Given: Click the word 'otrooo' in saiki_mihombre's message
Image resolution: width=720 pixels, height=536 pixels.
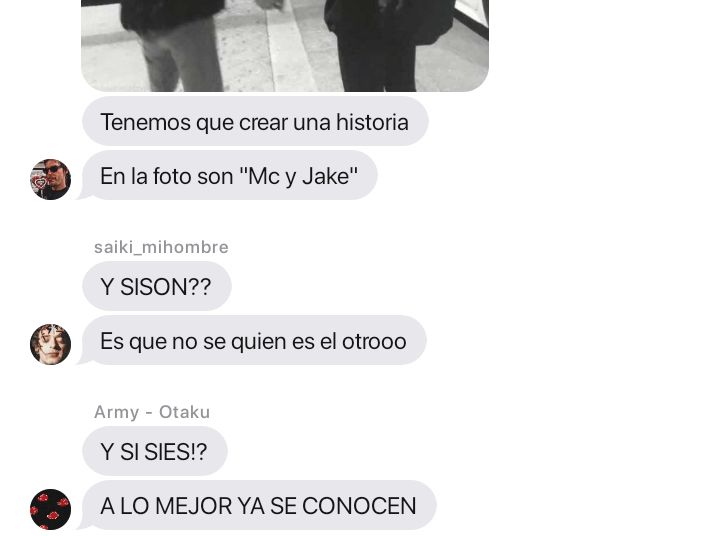Looking at the screenshot, I should (x=374, y=341).
